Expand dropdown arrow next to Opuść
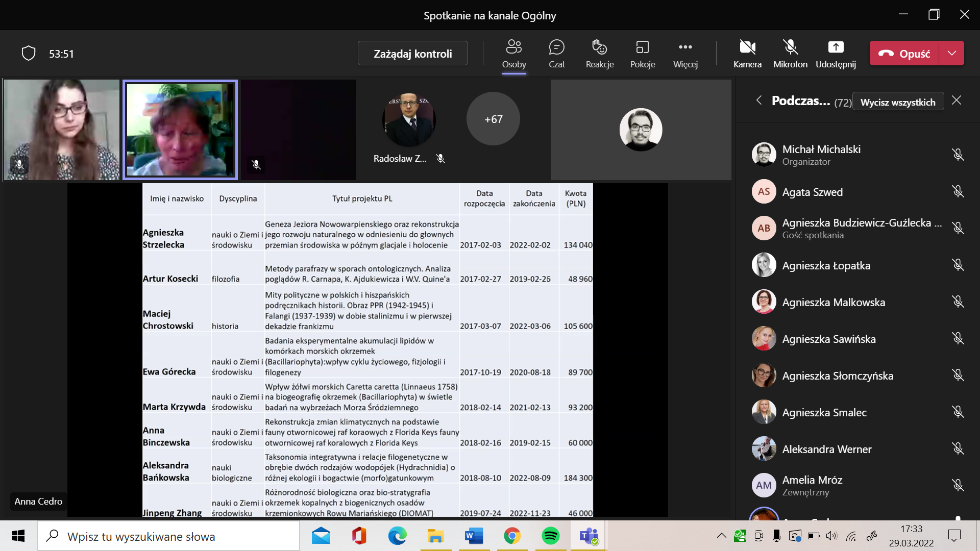The width and height of the screenshot is (980, 551). pos(952,53)
